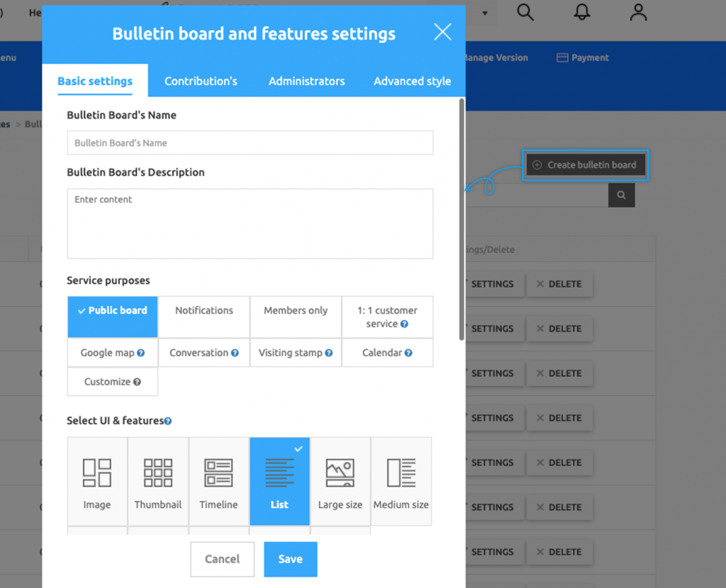Open the search magnifier in the top bar
726x588 pixels.
pos(525,13)
